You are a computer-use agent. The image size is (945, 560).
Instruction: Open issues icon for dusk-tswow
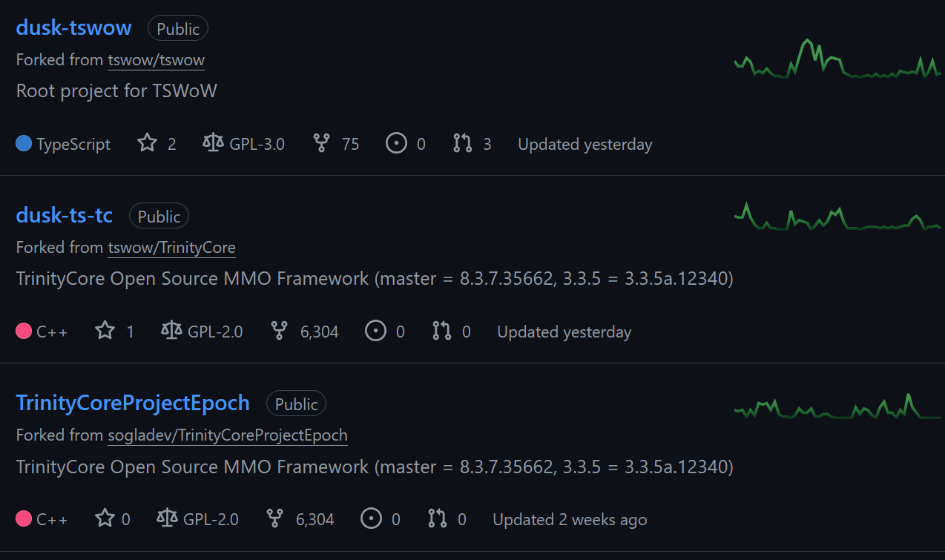(x=397, y=143)
